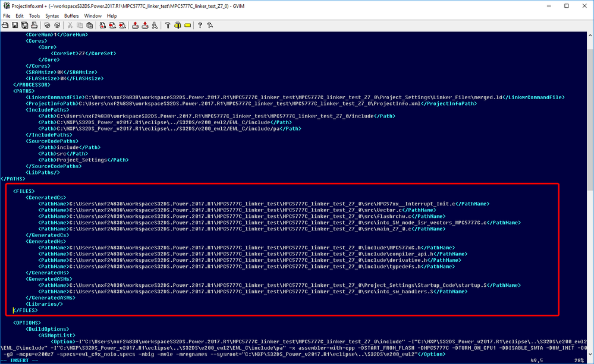
Task: Open the Window menu
Action: (x=93, y=16)
